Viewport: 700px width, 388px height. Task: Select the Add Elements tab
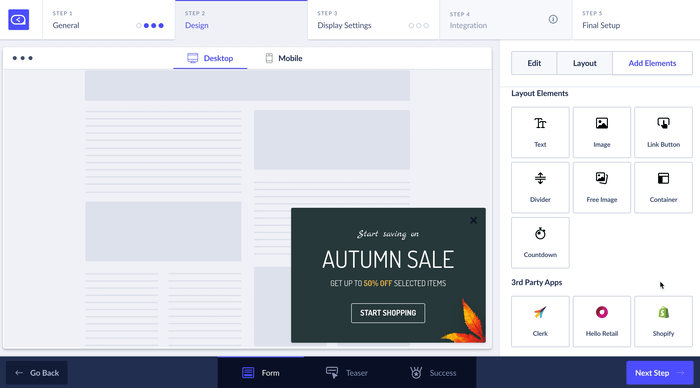click(x=652, y=63)
